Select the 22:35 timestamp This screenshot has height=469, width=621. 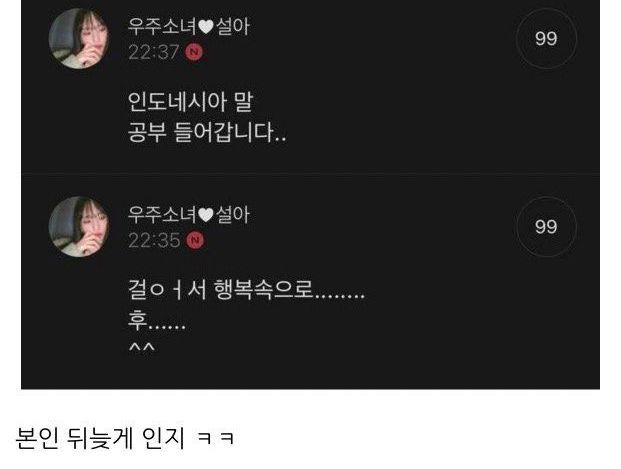pos(154,240)
